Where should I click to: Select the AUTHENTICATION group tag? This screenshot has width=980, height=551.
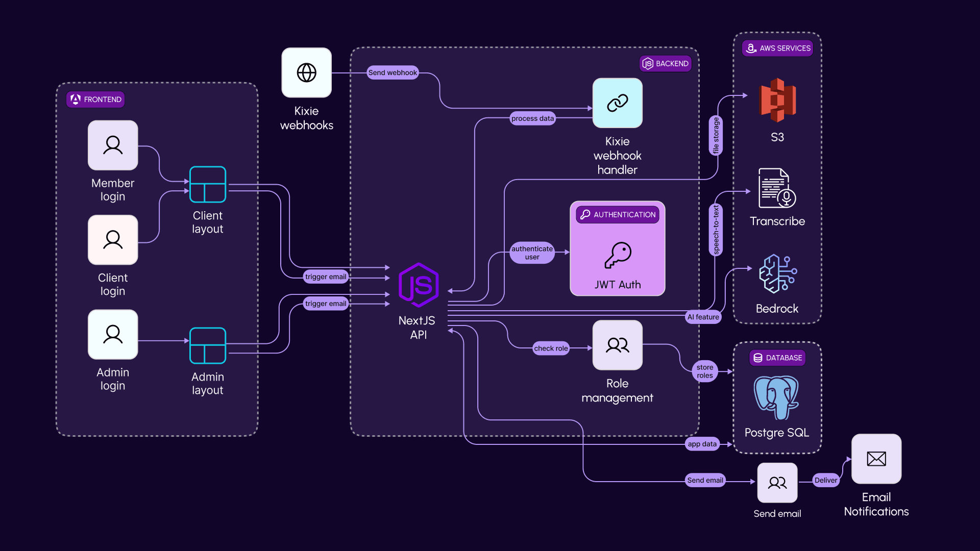pyautogui.click(x=618, y=215)
